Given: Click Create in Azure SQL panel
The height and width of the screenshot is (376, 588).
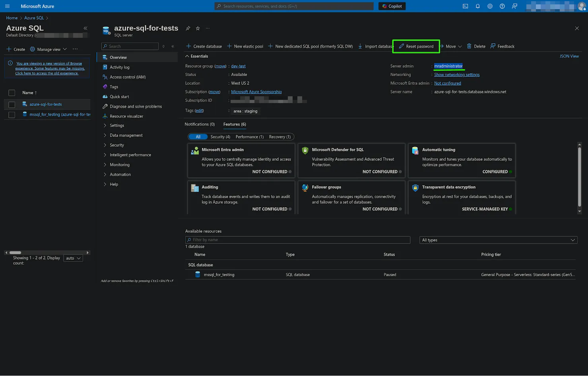Looking at the screenshot, I should click(16, 49).
